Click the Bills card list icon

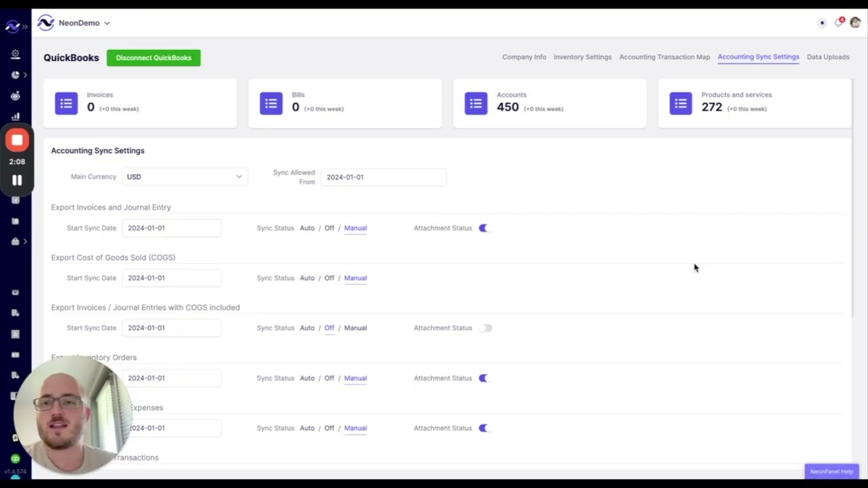coord(271,104)
